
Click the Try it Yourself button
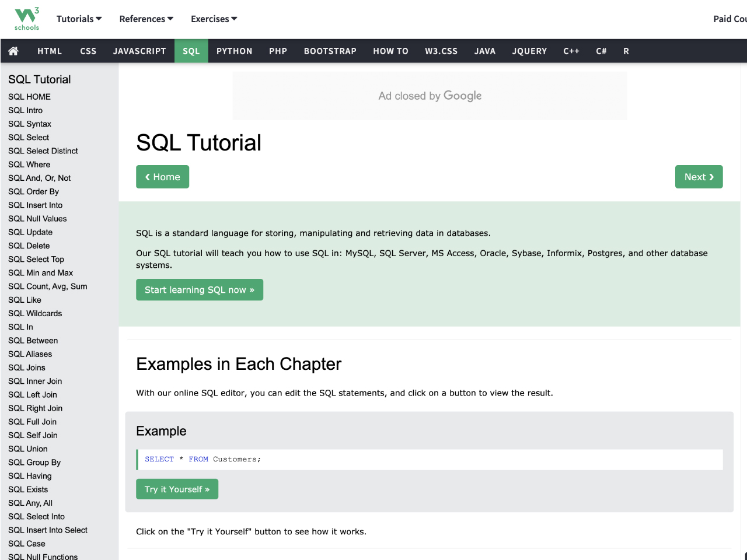(177, 489)
